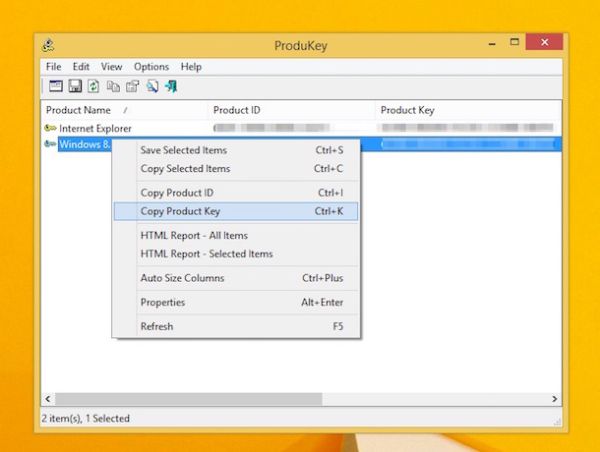Click the Save floppy disk toolbar icon
Image resolution: width=600 pixels, height=452 pixels.
(74, 87)
